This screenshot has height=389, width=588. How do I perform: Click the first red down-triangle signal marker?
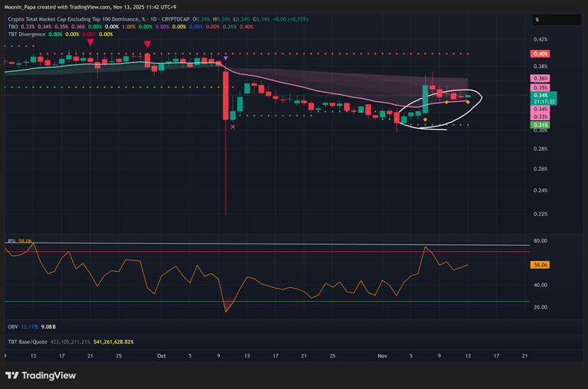coord(91,42)
